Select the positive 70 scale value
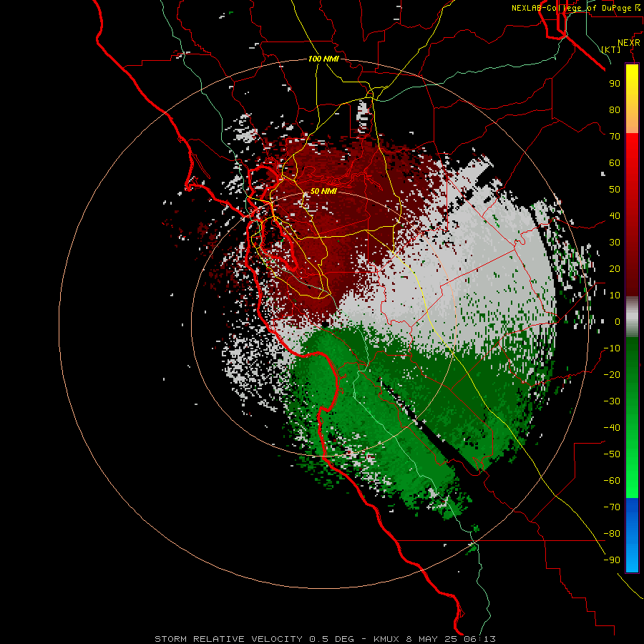The height and width of the screenshot is (644, 644). [x=615, y=137]
